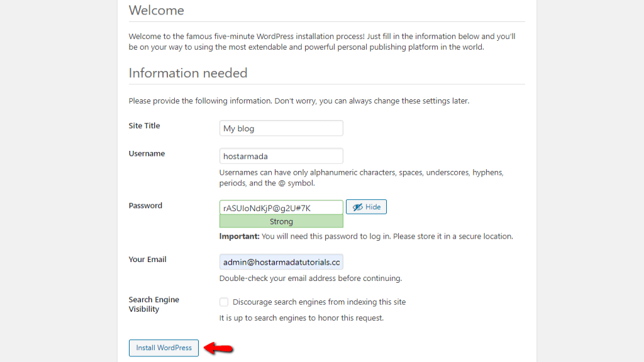Click the Important password storage notice
Screen dimensions: 644x362
[x=366, y=236]
